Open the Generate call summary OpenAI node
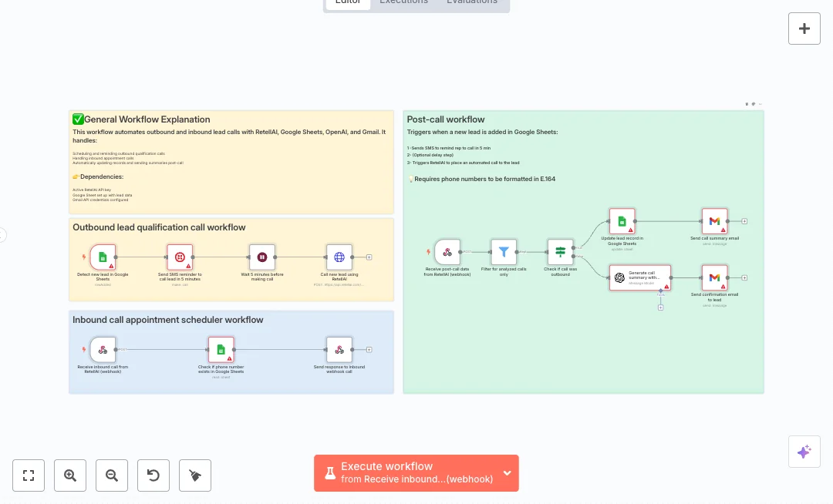This screenshot has height=504, width=833. tap(639, 277)
